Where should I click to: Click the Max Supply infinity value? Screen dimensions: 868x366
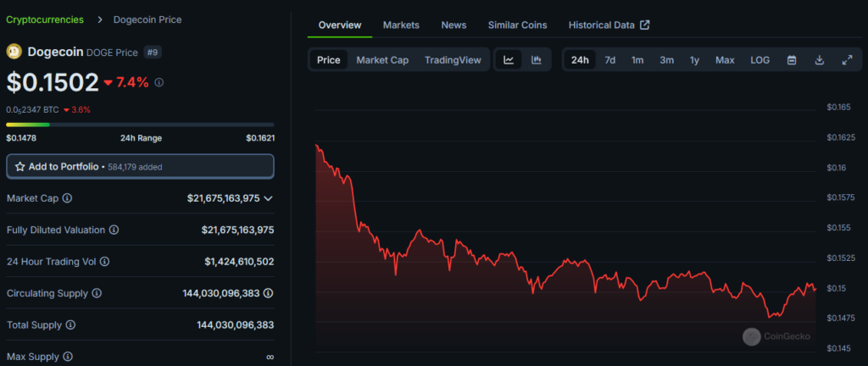[x=270, y=357]
